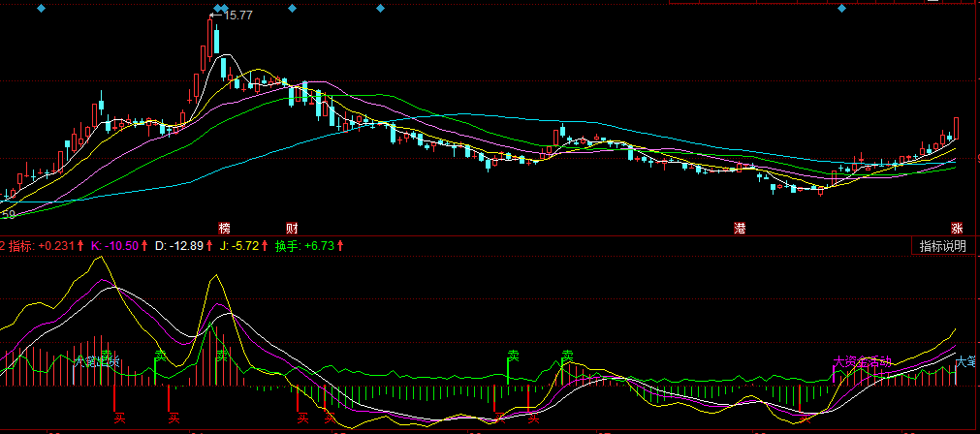Select the 榜 info marker on chart
The width and height of the screenshot is (980, 434).
[x=225, y=229]
